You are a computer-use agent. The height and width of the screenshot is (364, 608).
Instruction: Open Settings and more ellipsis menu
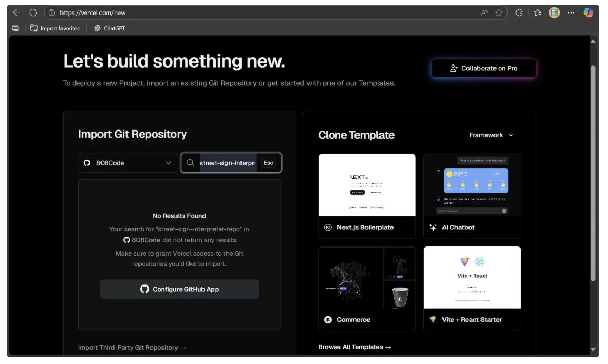571,12
